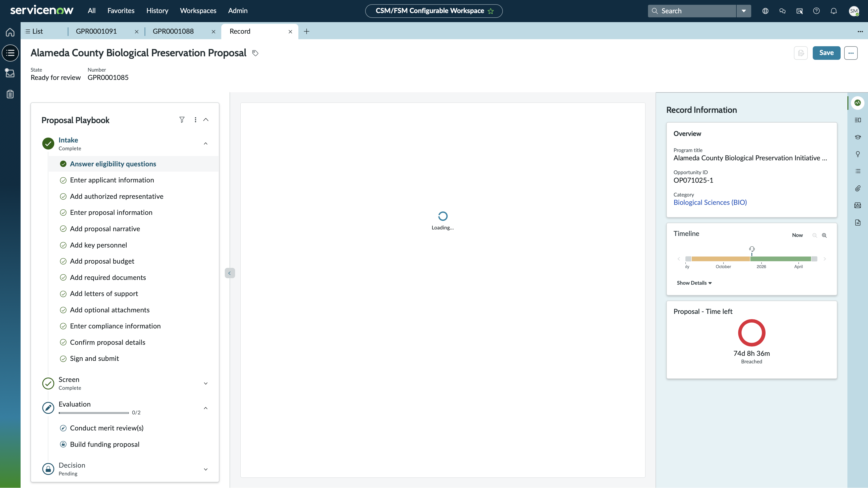Collapse the Proposal Playbook card
This screenshot has width=868, height=488.
[x=206, y=120]
